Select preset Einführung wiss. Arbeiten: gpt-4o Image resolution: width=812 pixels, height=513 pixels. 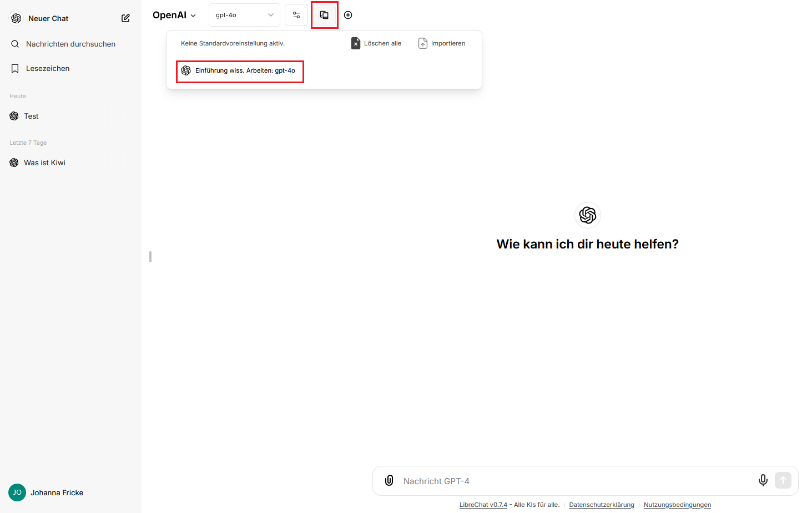coord(240,71)
